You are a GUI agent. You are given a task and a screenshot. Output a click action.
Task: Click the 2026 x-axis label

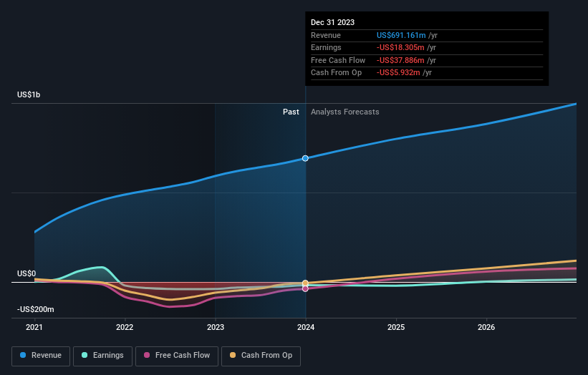(486, 328)
